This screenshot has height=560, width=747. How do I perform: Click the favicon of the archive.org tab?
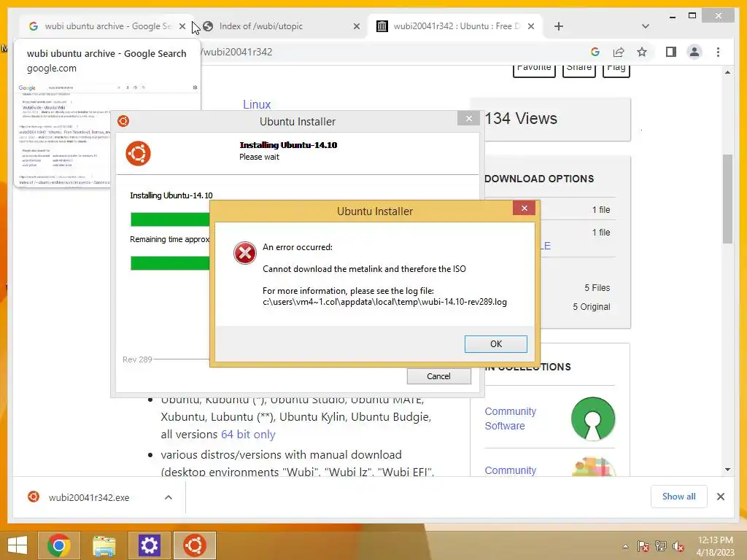pyautogui.click(x=382, y=26)
